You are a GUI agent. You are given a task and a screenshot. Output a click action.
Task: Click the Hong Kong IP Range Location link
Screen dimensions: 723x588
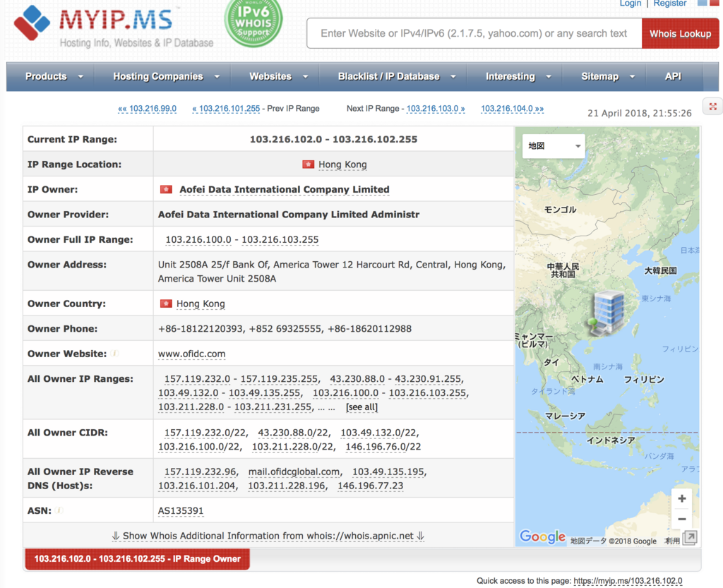(x=342, y=164)
